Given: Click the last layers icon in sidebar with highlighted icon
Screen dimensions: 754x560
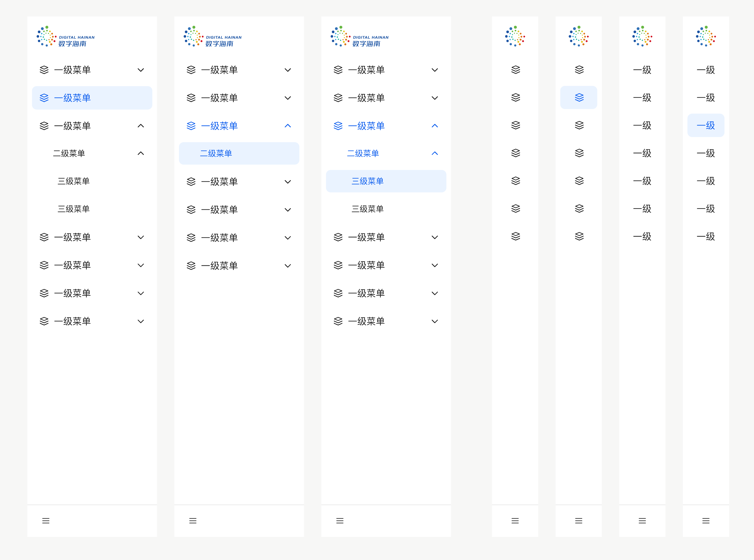Looking at the screenshot, I should coord(579,236).
